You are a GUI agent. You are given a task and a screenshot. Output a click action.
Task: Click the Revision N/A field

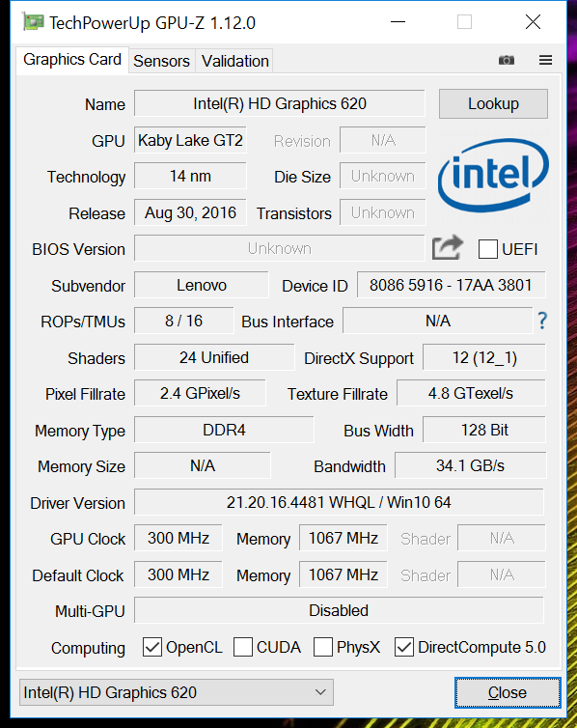[383, 140]
